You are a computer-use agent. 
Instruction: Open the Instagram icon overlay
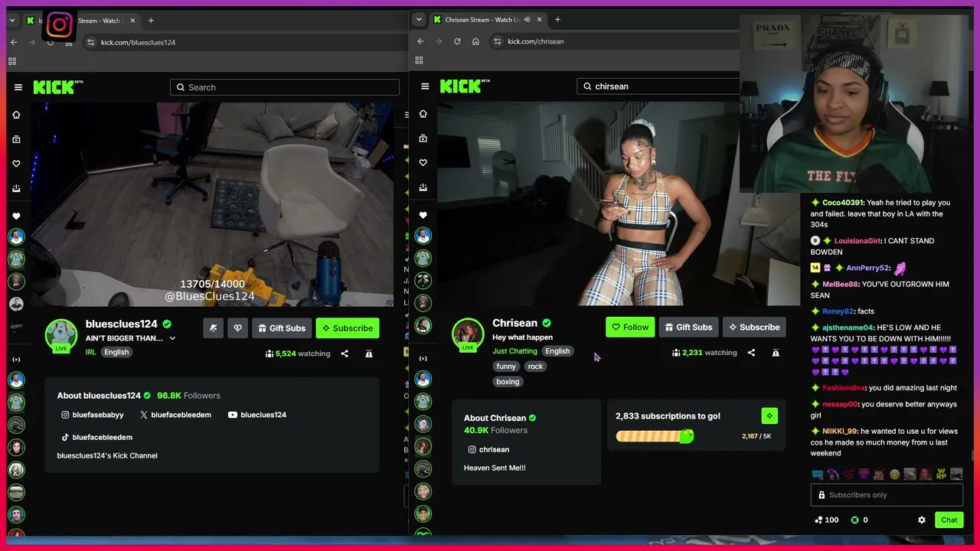coord(59,25)
